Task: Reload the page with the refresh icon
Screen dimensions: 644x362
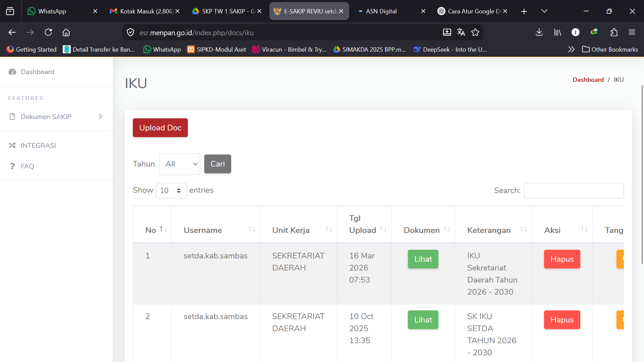Action: pos(48,33)
